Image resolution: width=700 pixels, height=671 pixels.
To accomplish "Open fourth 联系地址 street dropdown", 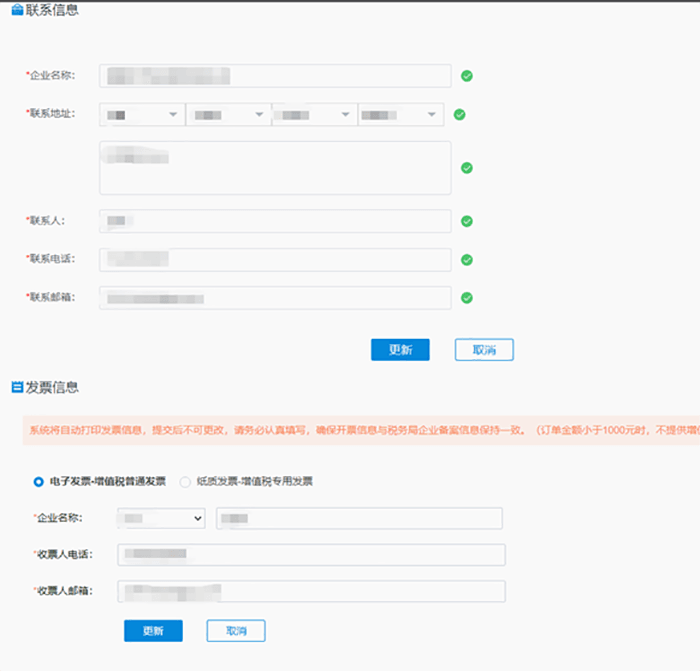I will [400, 115].
